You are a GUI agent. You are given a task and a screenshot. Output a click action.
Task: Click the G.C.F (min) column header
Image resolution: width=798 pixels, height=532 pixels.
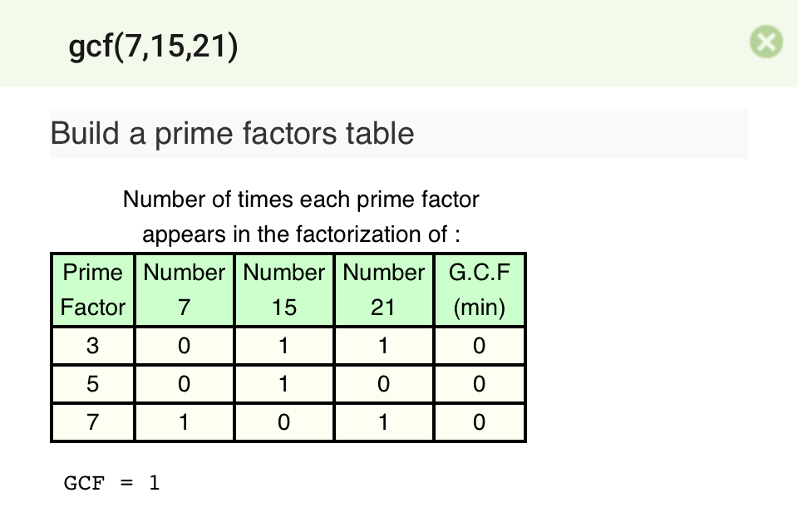point(480,289)
